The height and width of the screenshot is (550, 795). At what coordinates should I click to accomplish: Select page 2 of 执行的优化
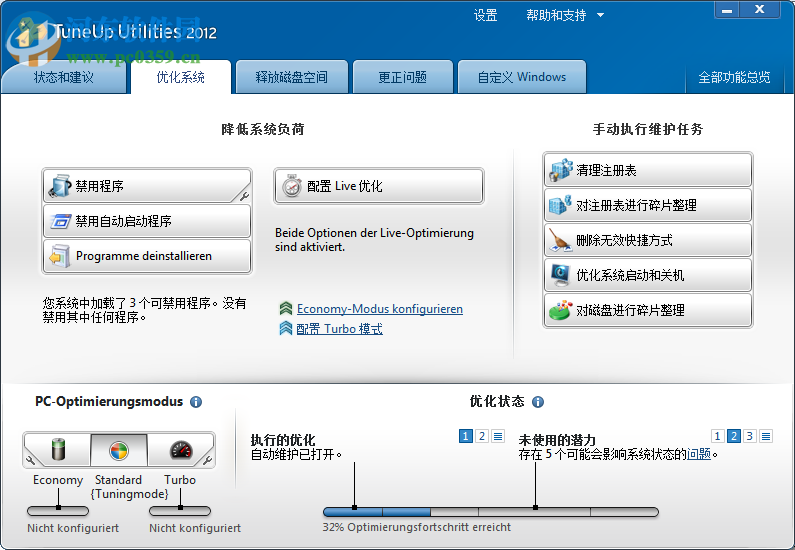coord(482,436)
